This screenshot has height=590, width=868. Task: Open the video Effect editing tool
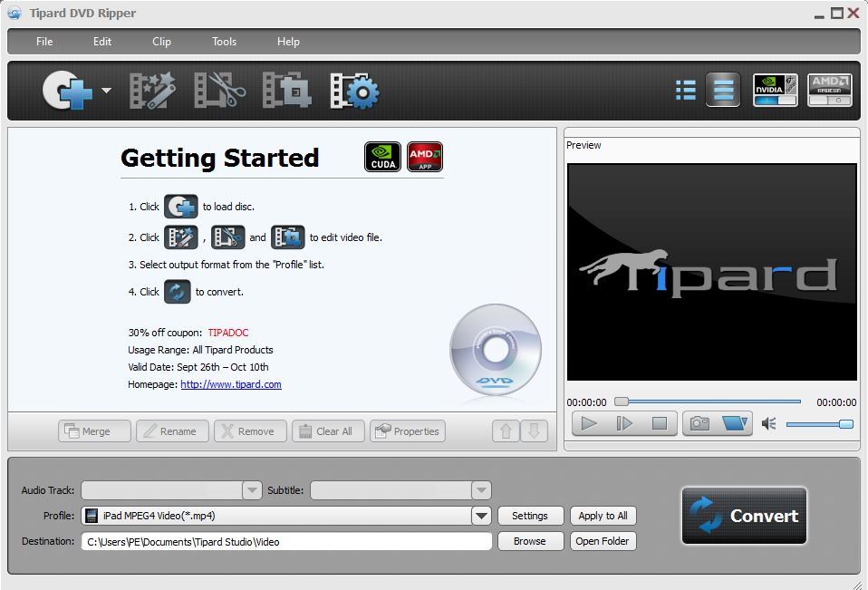point(152,90)
